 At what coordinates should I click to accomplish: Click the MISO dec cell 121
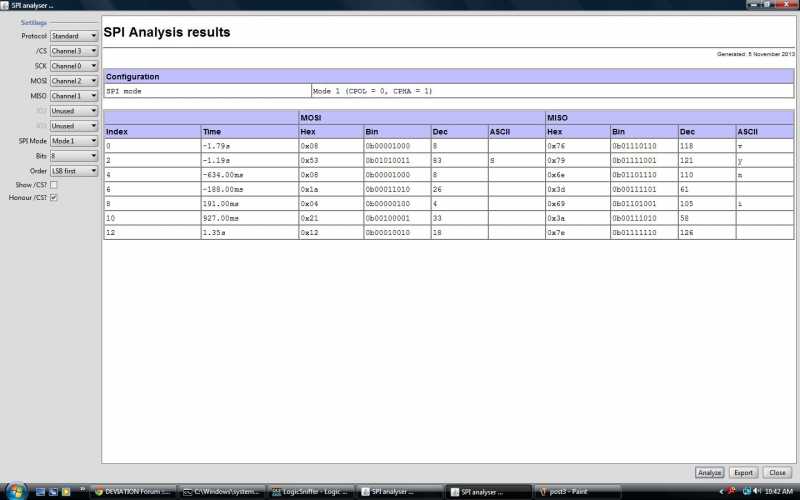(707, 160)
